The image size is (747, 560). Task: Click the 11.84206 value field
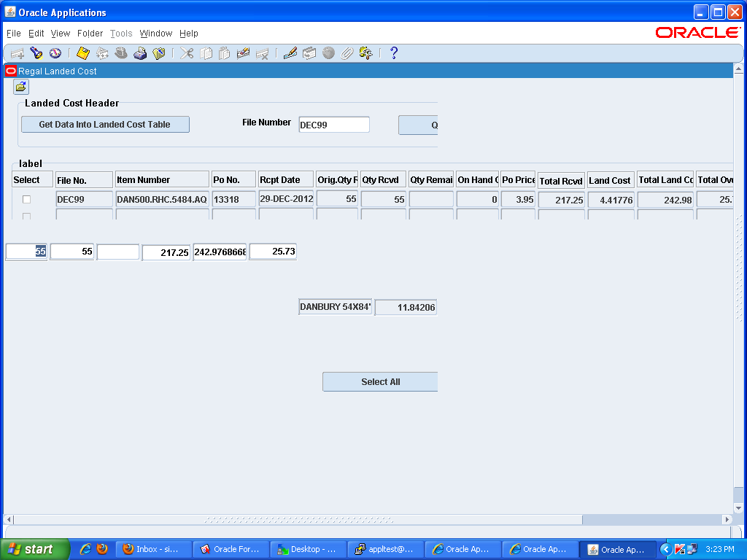coord(406,308)
